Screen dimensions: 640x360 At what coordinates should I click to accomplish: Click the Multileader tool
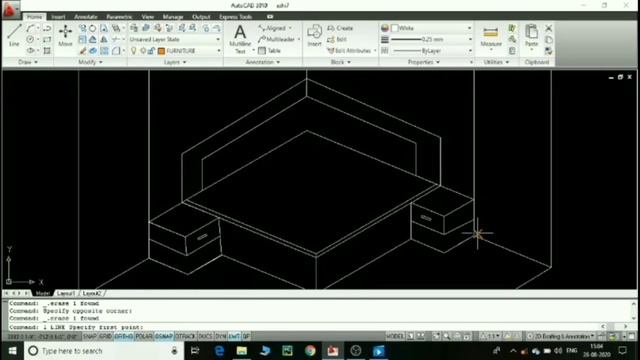coord(277,39)
